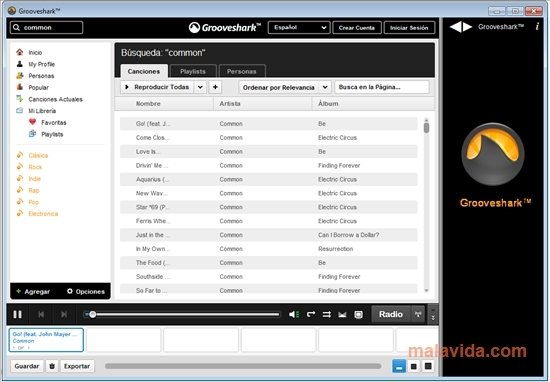
Task: Click the search magnifier icon
Action: [16, 27]
